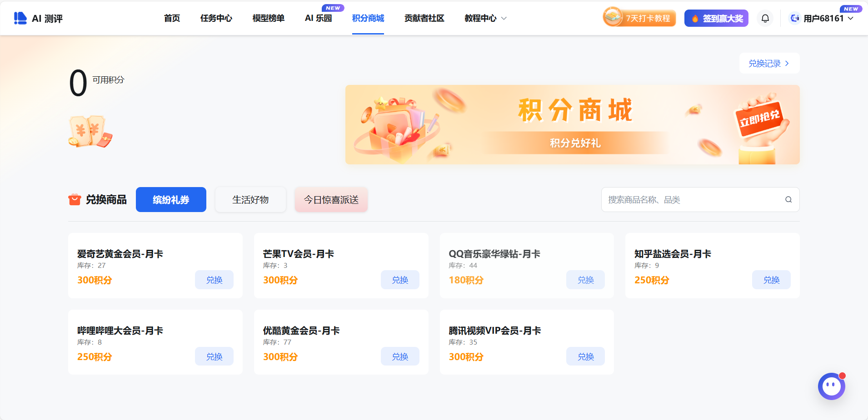Click the 可用积分 label
Viewport: 868px width, 420px height.
point(108,80)
